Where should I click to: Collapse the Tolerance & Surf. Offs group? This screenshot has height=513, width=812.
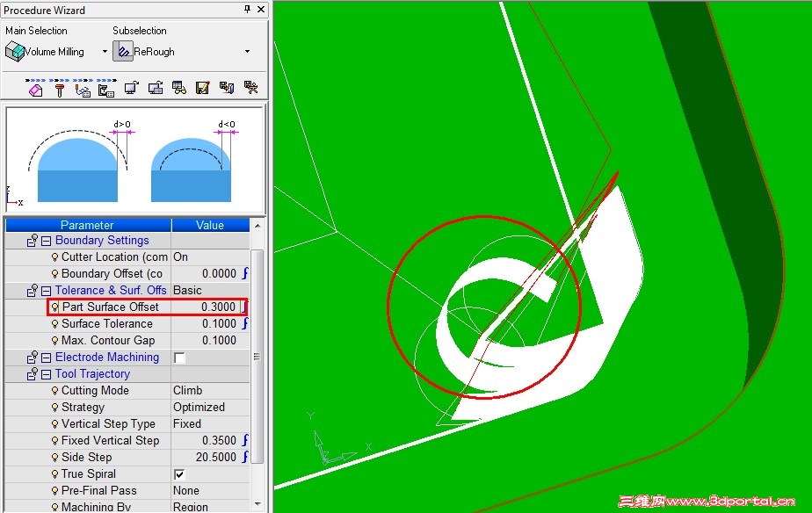click(x=46, y=291)
